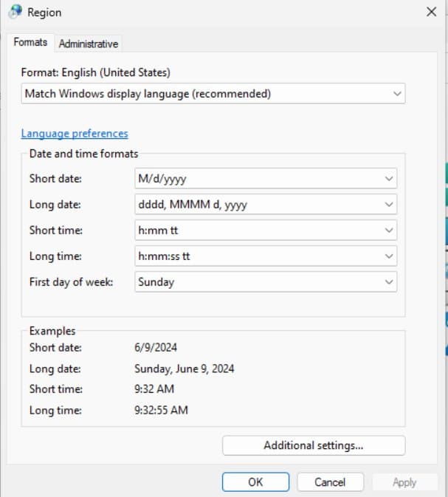Click the chevron arrow of Short time field
This screenshot has width=448, height=497.
(389, 230)
